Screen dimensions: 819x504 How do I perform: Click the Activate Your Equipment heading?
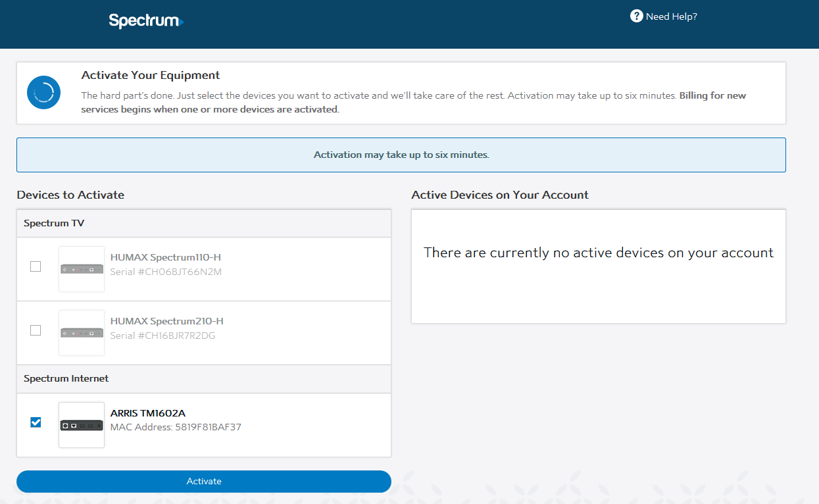[151, 76]
